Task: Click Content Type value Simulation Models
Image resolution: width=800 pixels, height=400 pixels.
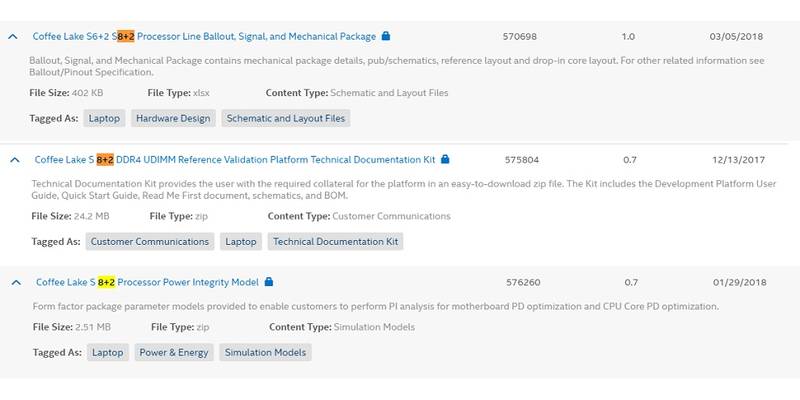Action: click(374, 327)
